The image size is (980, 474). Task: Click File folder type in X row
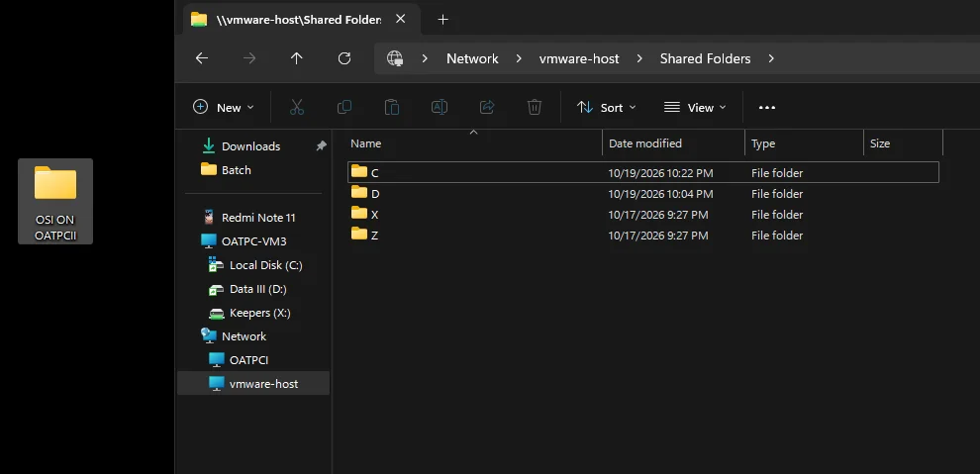[x=777, y=215]
